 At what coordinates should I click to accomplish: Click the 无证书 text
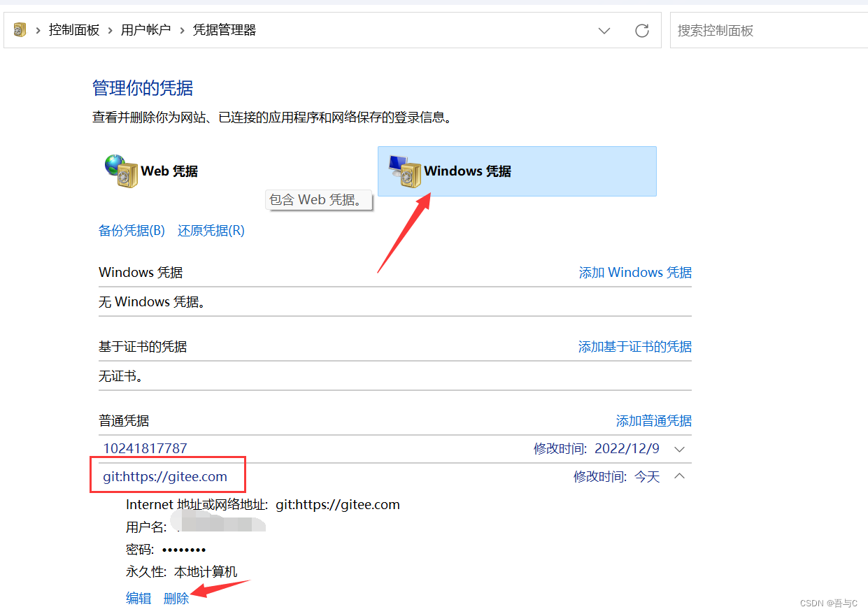(x=121, y=376)
